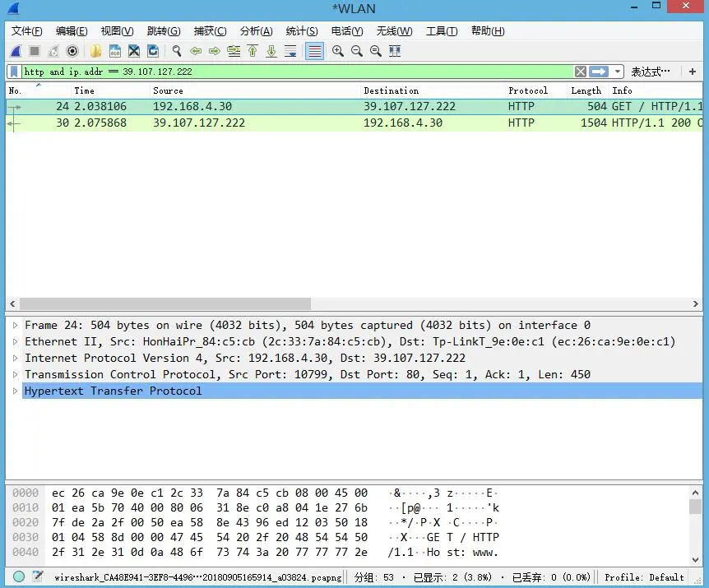Open 分析(A) menu

tap(256, 31)
